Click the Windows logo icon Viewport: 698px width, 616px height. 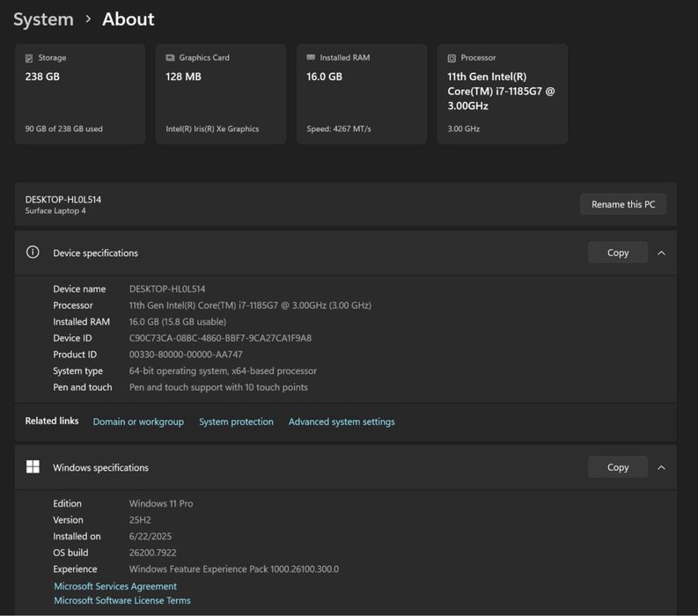(33, 467)
